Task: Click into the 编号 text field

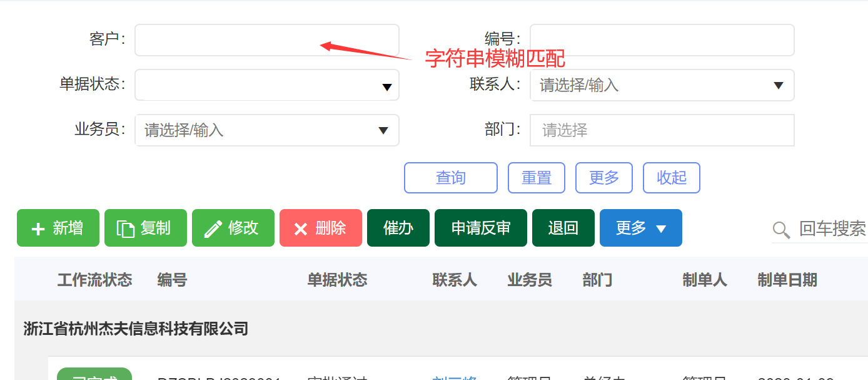Action: [x=662, y=40]
